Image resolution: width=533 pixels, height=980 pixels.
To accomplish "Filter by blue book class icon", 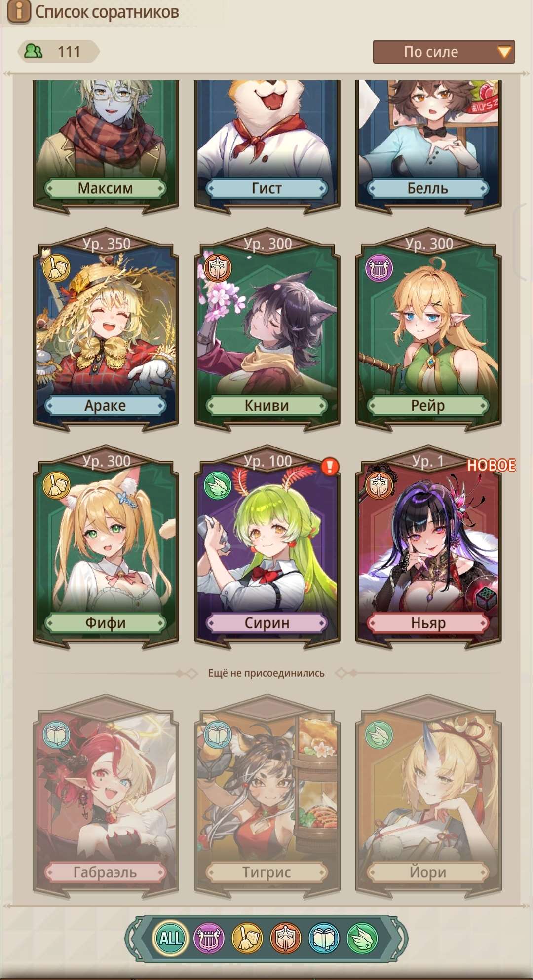I will (324, 938).
